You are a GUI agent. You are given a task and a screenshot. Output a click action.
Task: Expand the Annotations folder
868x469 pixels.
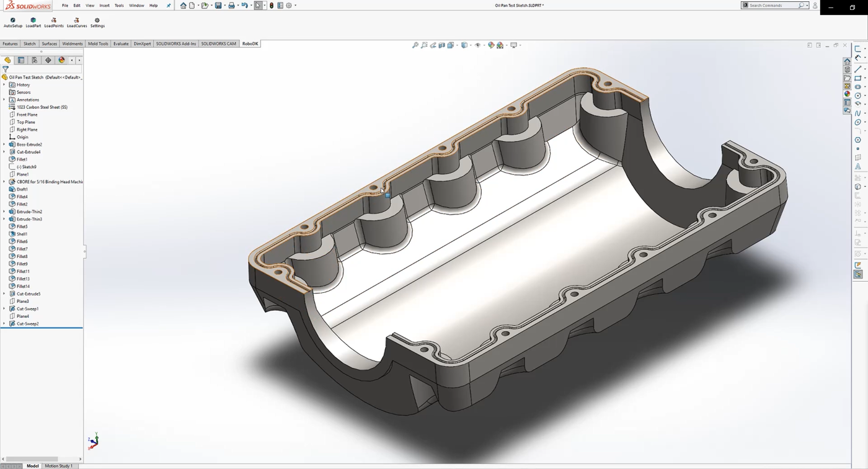(x=4, y=99)
